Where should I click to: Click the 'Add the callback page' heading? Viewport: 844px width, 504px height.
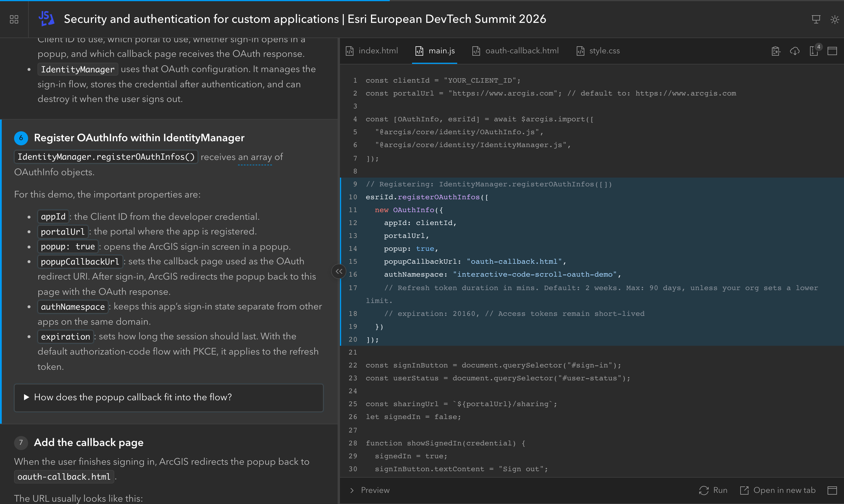pyautogui.click(x=89, y=442)
